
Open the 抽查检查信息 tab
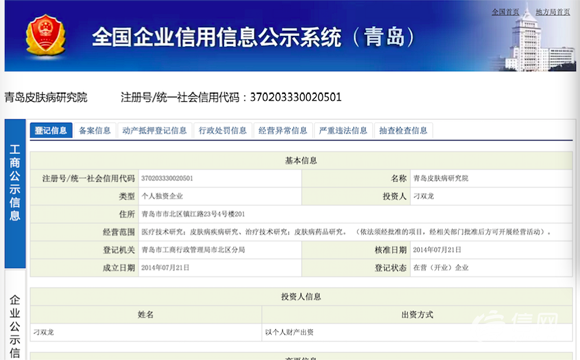click(x=403, y=130)
